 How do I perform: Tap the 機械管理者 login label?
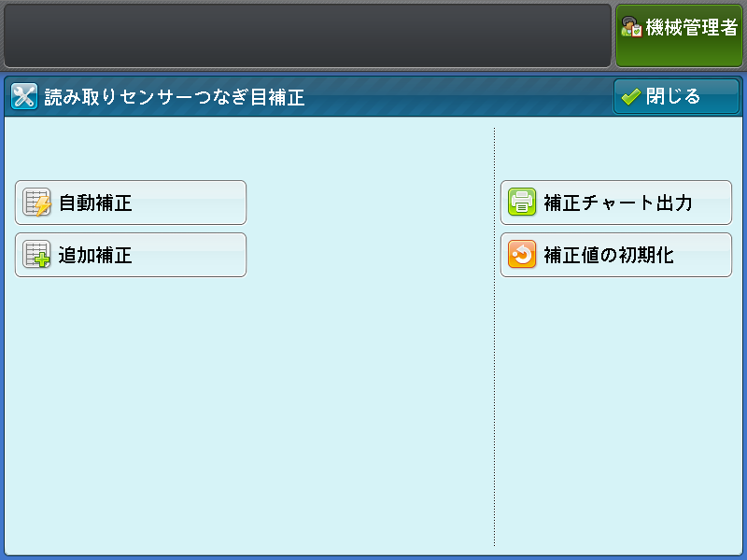click(691, 29)
